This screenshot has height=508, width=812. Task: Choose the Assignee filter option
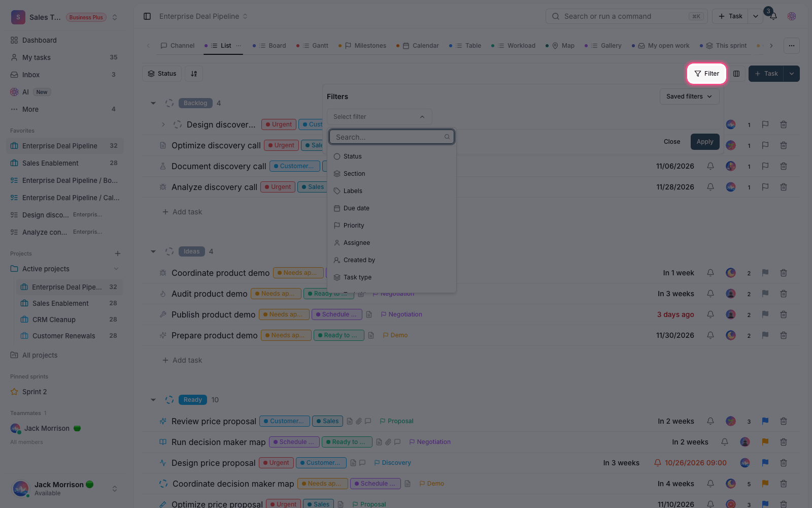tap(392, 243)
